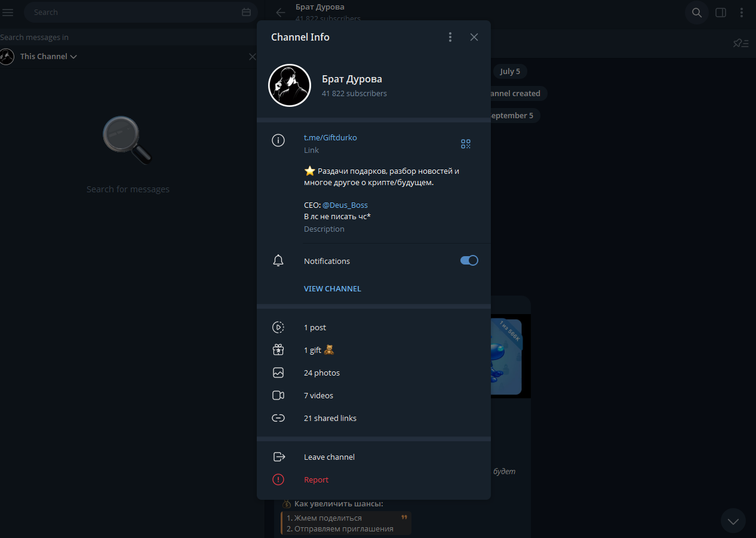This screenshot has height=538, width=756.
Task: Open the QR code for channel link
Action: point(466,144)
